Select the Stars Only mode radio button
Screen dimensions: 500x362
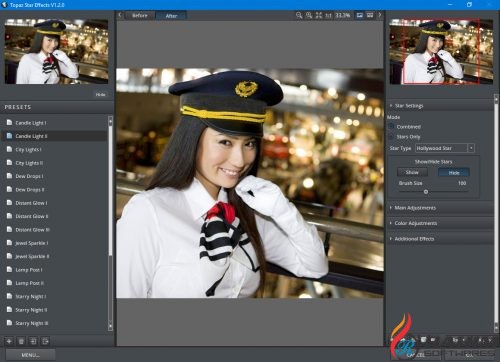(x=391, y=137)
